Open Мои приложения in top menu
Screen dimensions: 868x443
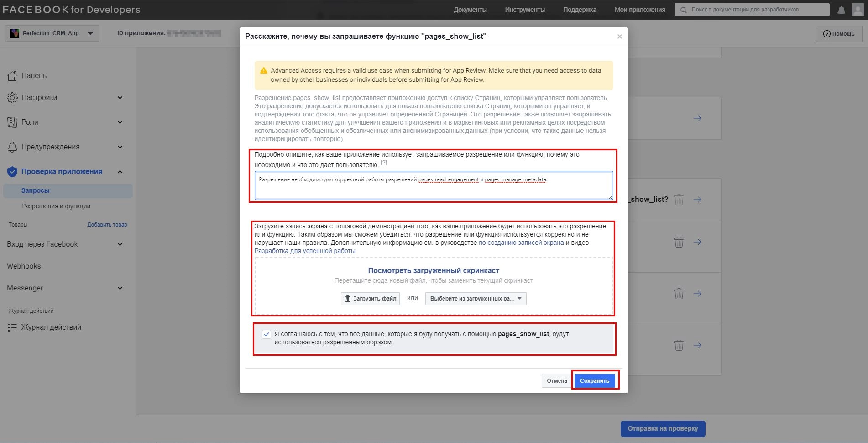pos(640,10)
